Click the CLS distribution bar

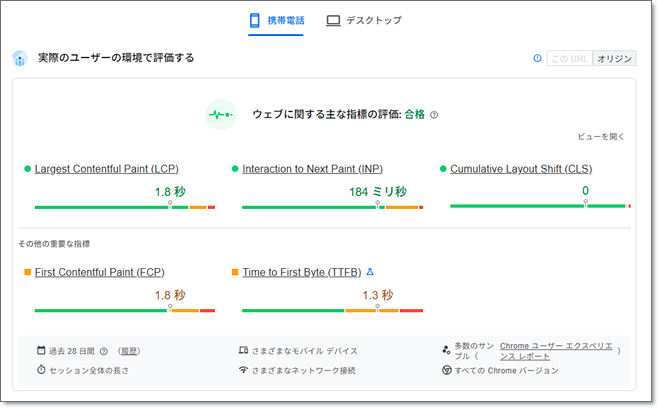coord(540,206)
